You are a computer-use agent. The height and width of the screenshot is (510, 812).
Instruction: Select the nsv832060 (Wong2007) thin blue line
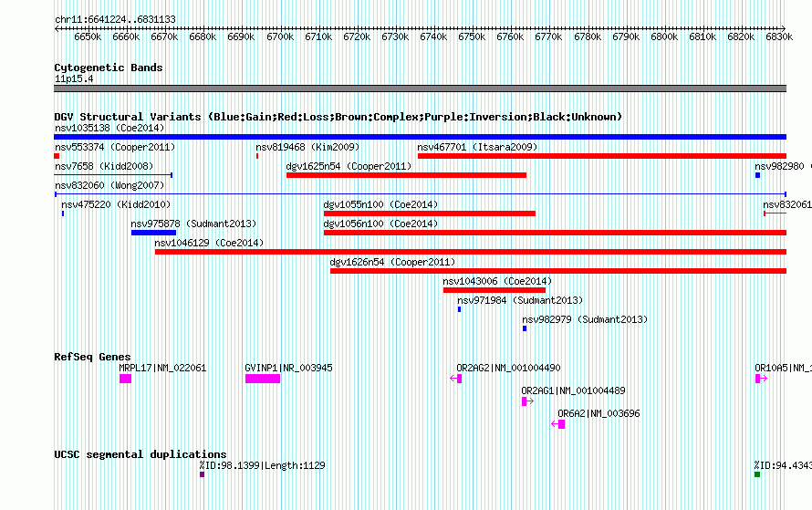coord(420,194)
